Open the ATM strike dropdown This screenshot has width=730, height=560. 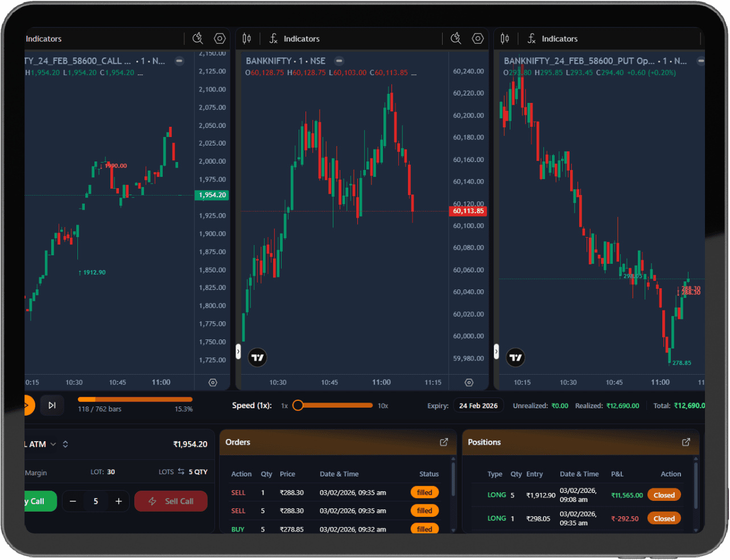(53, 444)
